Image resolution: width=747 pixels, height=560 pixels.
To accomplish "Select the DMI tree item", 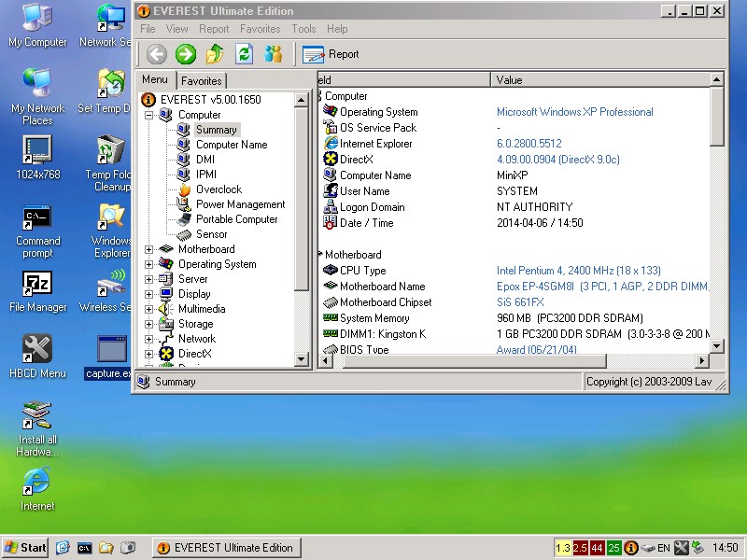I will click(205, 160).
